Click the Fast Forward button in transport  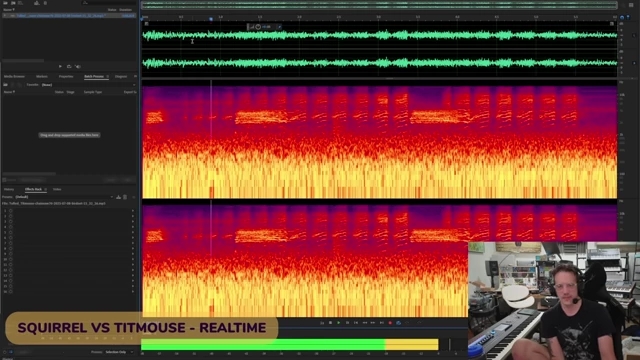[x=373, y=323]
